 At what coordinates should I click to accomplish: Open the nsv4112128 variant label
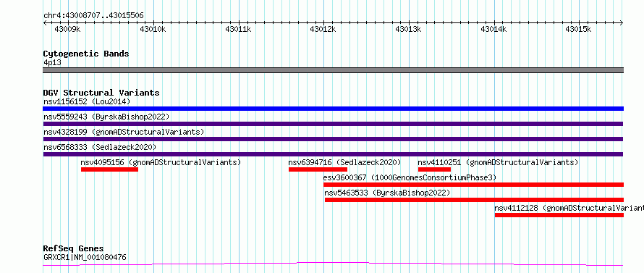point(569,208)
